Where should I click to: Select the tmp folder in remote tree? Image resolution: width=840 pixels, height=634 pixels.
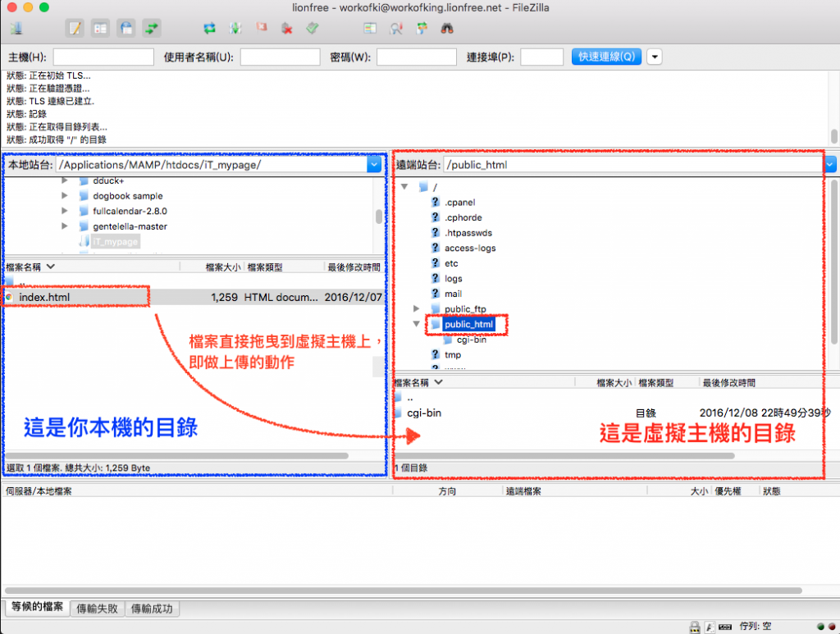pos(453,354)
